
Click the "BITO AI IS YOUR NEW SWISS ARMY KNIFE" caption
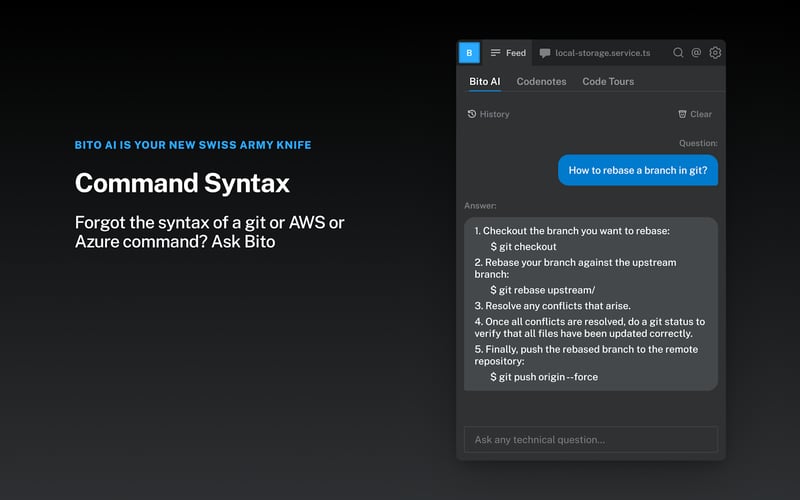[x=193, y=145]
